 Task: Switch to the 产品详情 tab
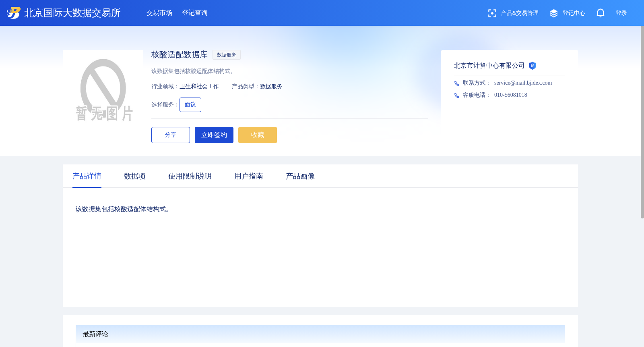[x=87, y=176]
